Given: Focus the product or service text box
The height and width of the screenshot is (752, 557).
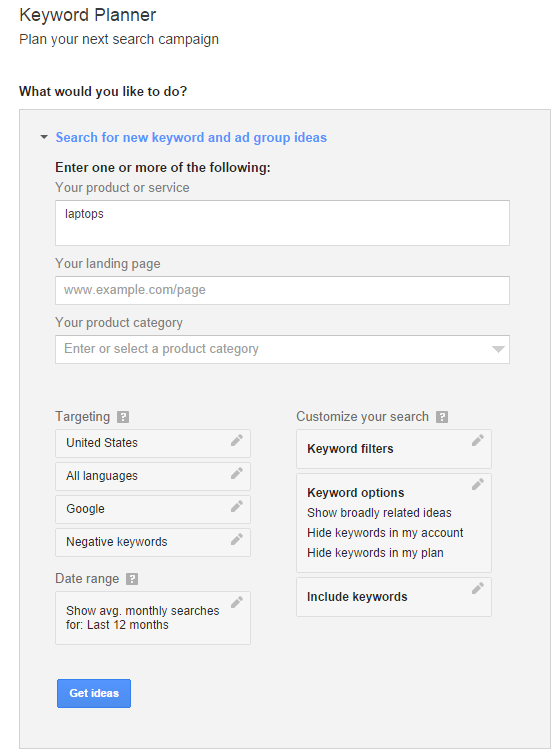Looking at the screenshot, I should point(282,223).
